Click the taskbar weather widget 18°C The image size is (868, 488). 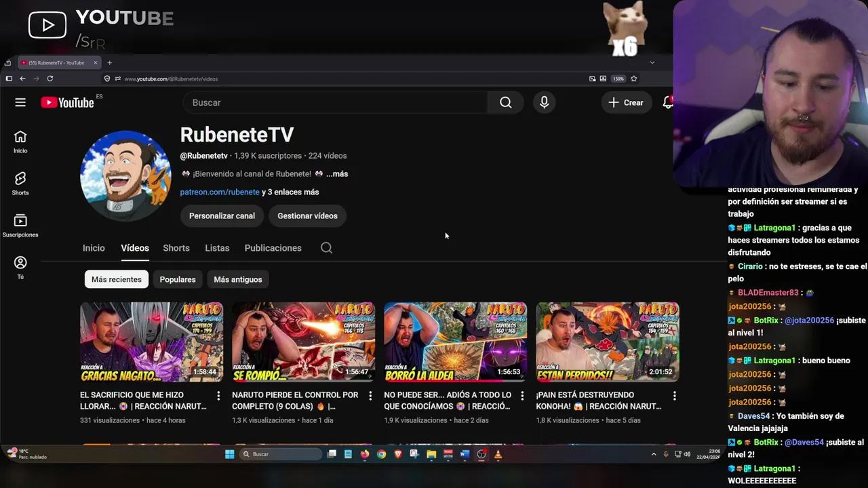point(27,453)
